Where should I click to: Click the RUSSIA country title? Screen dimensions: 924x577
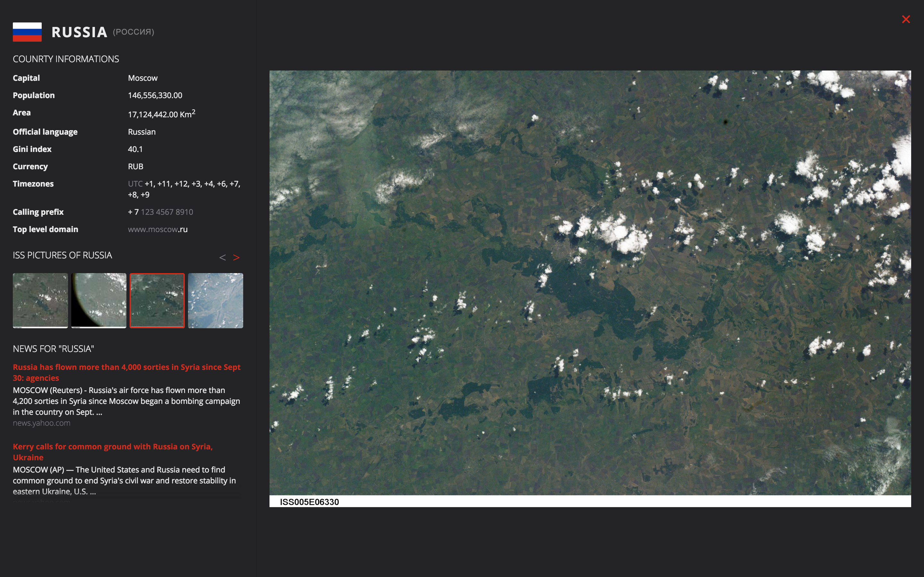click(80, 32)
